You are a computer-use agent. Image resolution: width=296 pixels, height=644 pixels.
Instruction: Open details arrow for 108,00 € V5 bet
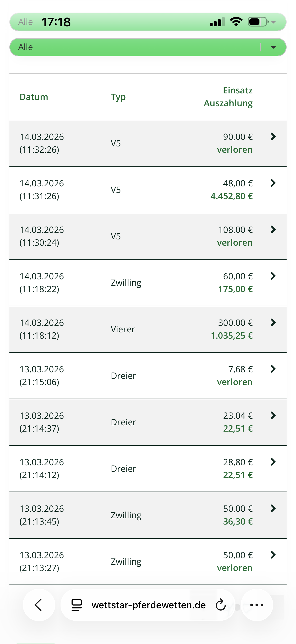(x=273, y=229)
